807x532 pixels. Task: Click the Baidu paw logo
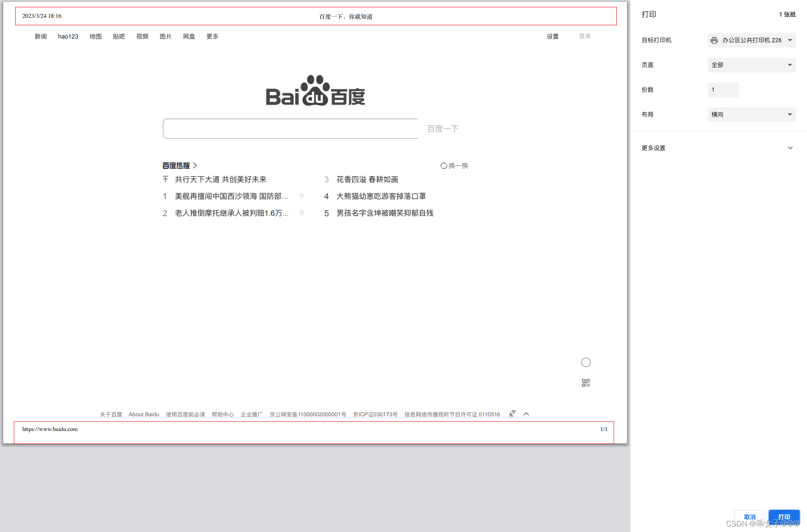315,90
